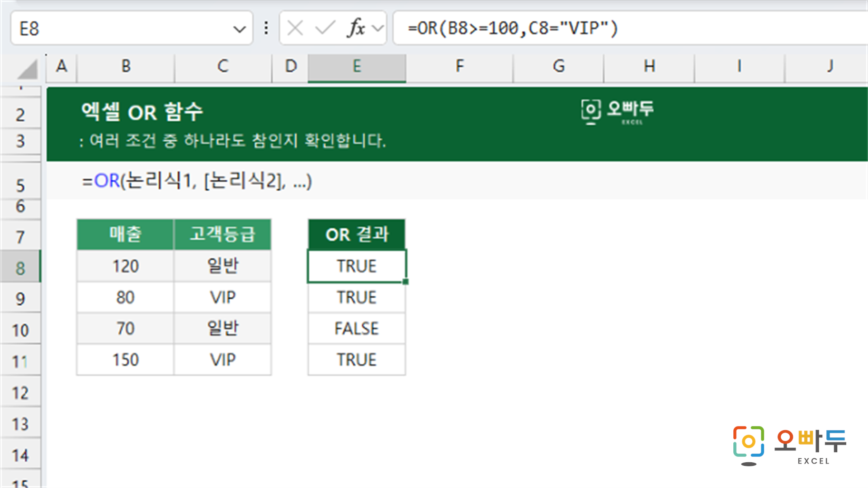
Task: Select column D header
Action: coord(290,67)
